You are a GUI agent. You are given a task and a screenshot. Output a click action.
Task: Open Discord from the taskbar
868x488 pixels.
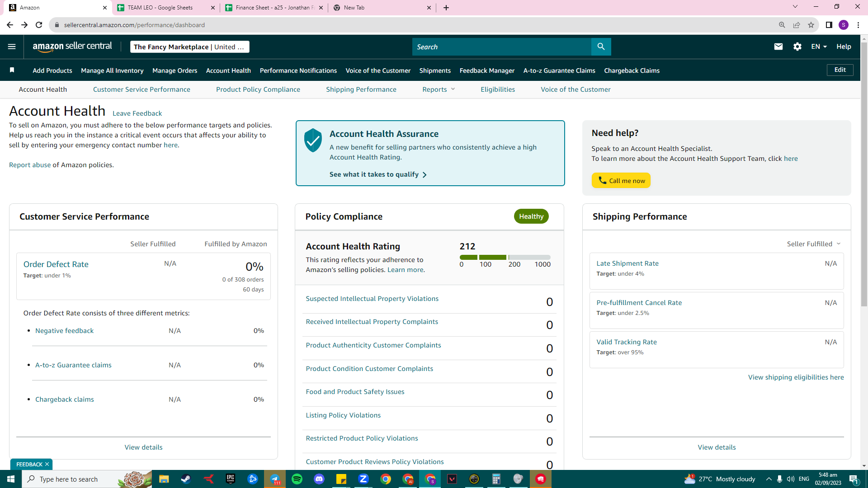319,479
